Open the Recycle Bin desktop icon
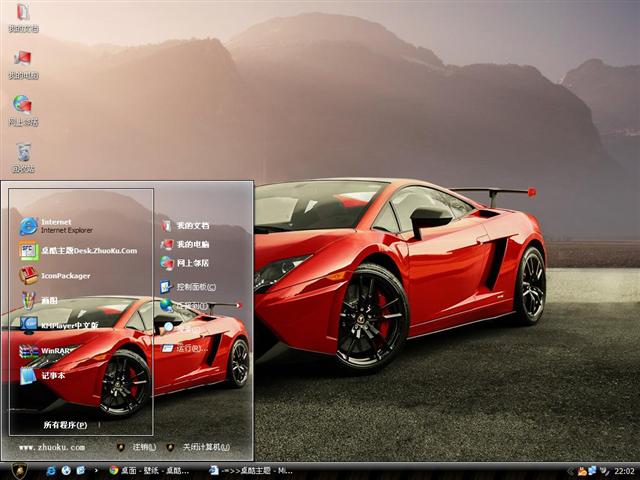The image size is (640, 480). [23, 158]
